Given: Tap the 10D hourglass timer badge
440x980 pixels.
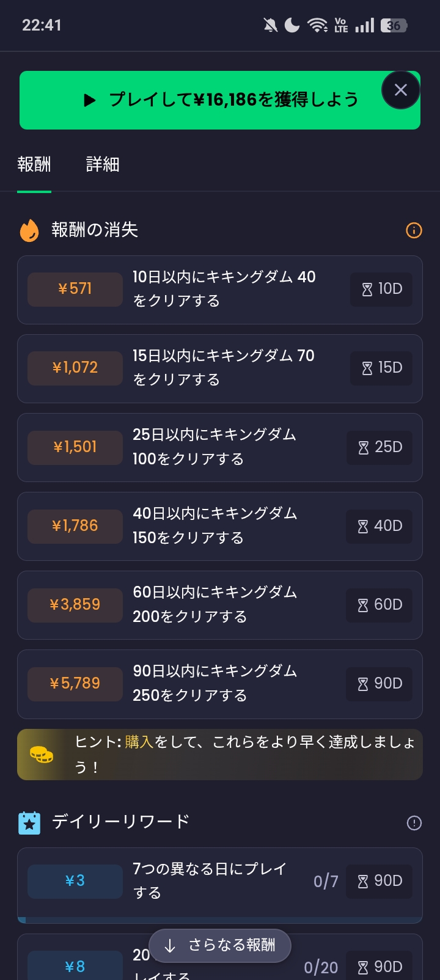Looking at the screenshot, I should click(x=381, y=289).
